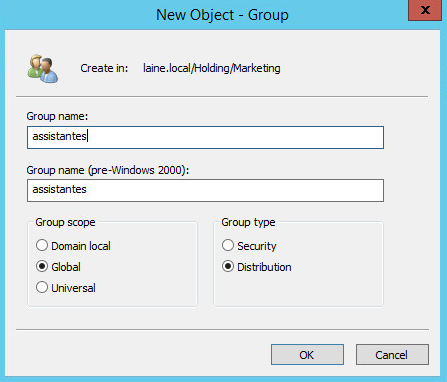Click the Create in: label
This screenshot has width=447, height=382.
point(104,68)
